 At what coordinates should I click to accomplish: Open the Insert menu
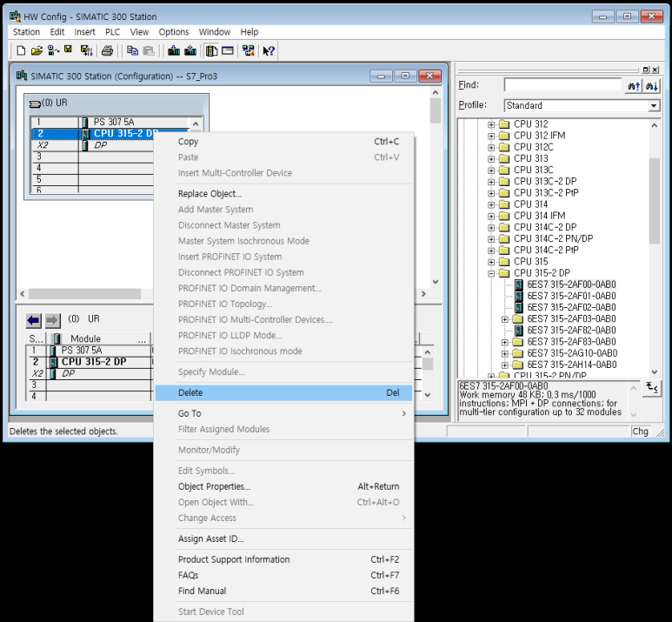pyautogui.click(x=84, y=32)
